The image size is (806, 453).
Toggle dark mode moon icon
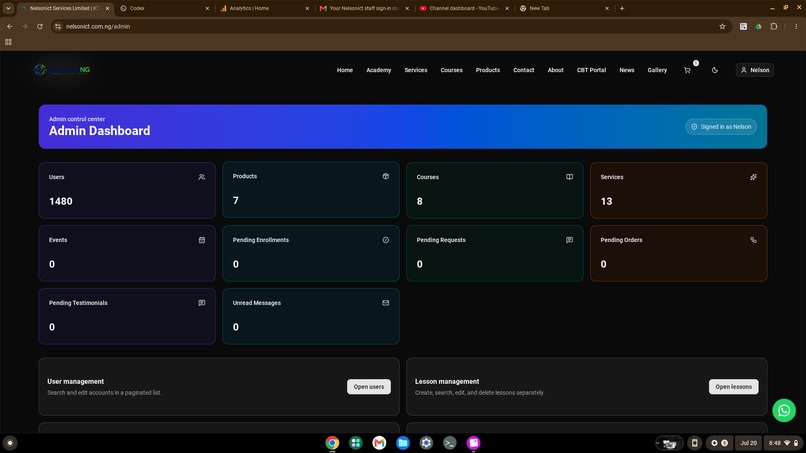coord(715,70)
